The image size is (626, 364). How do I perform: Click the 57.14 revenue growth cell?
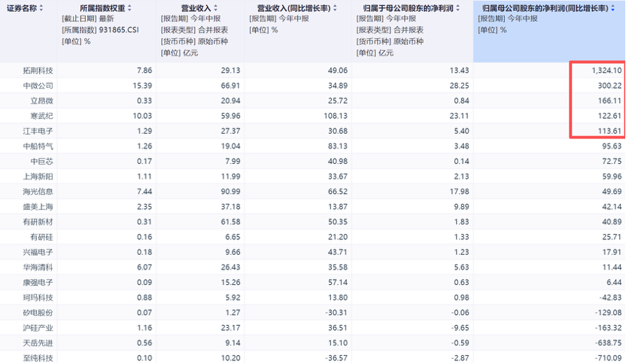(338, 283)
